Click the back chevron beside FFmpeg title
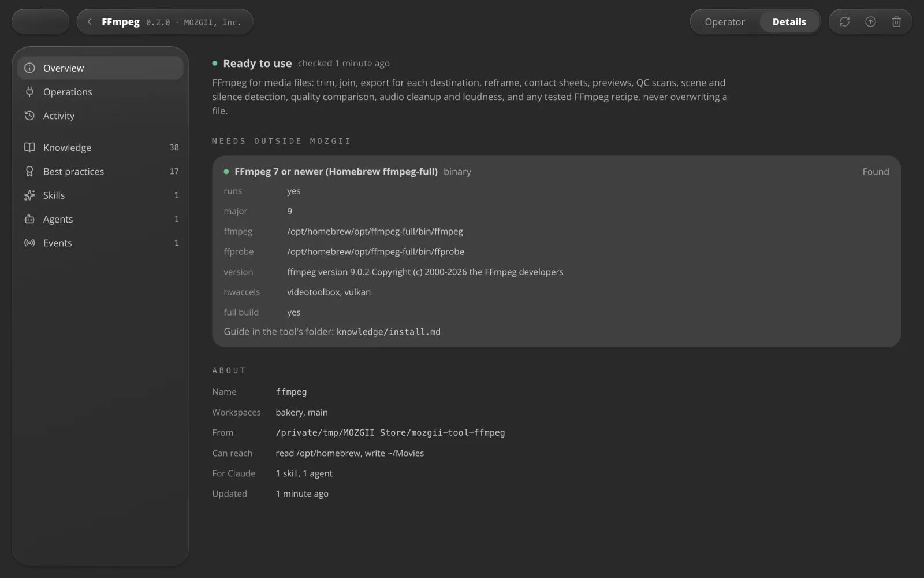Viewport: 924px width, 578px height. tap(90, 22)
